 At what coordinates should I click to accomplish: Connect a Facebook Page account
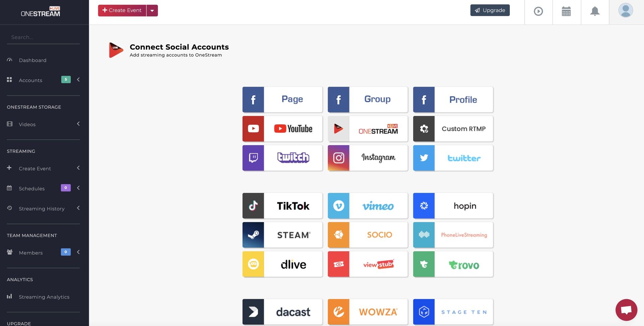pyautogui.click(x=282, y=100)
